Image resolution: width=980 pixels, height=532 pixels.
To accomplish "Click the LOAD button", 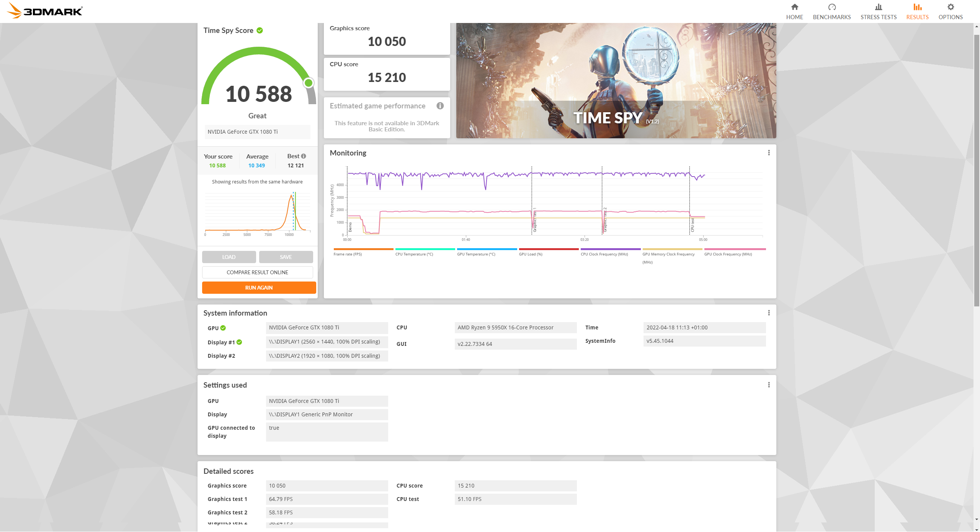I will [x=229, y=257].
